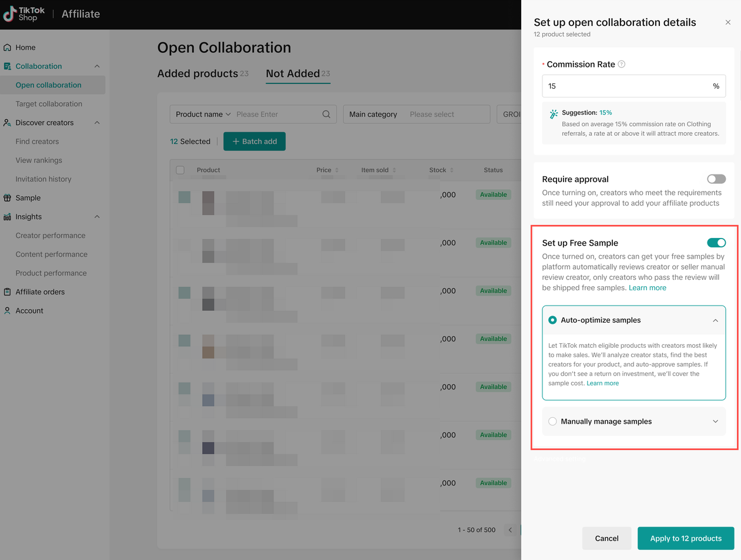Image resolution: width=741 pixels, height=560 pixels.
Task: Select the Manually manage samples radio button
Action: pos(552,421)
